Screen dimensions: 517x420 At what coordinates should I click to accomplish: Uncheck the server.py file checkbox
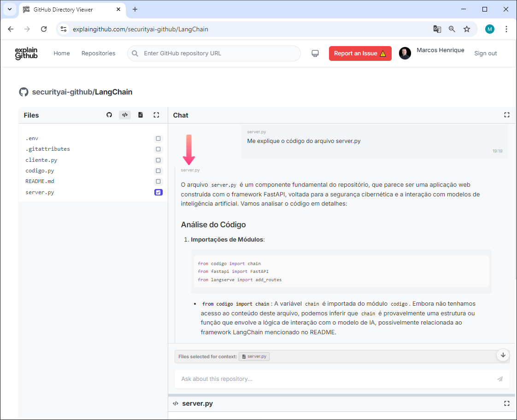coord(158,192)
